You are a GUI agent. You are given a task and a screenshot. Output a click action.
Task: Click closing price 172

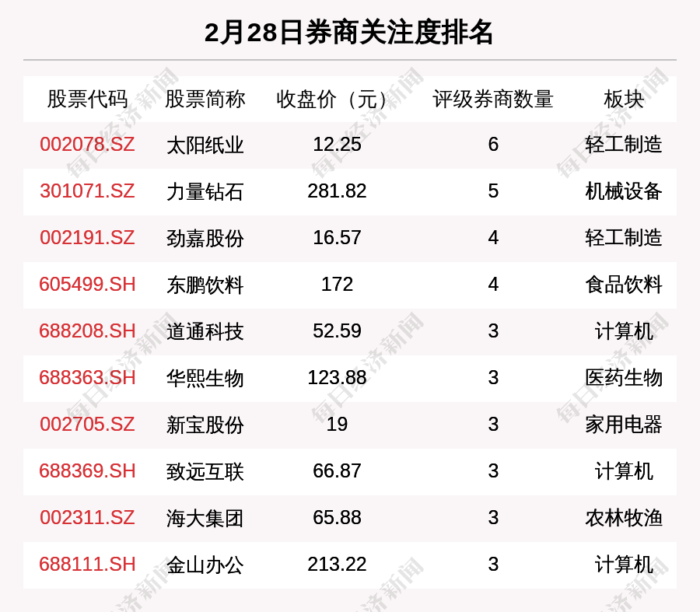click(337, 285)
